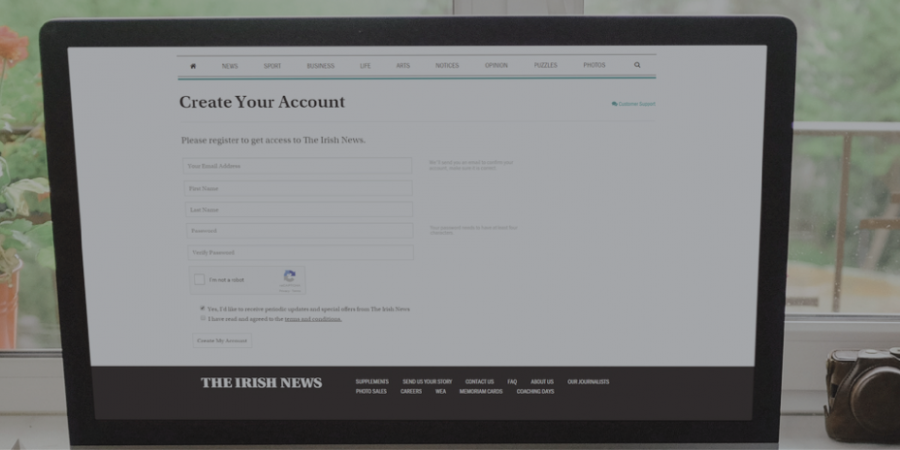This screenshot has height=450, width=900.
Task: Open the PHOTO SALES footer link
Action: pyautogui.click(x=371, y=391)
